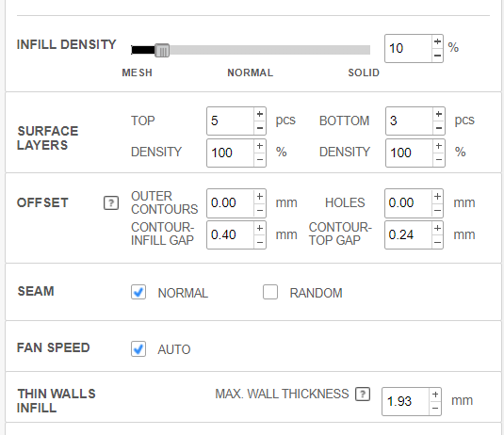Disable the Auto fan speed checkbox
The image size is (504, 435).
138,349
